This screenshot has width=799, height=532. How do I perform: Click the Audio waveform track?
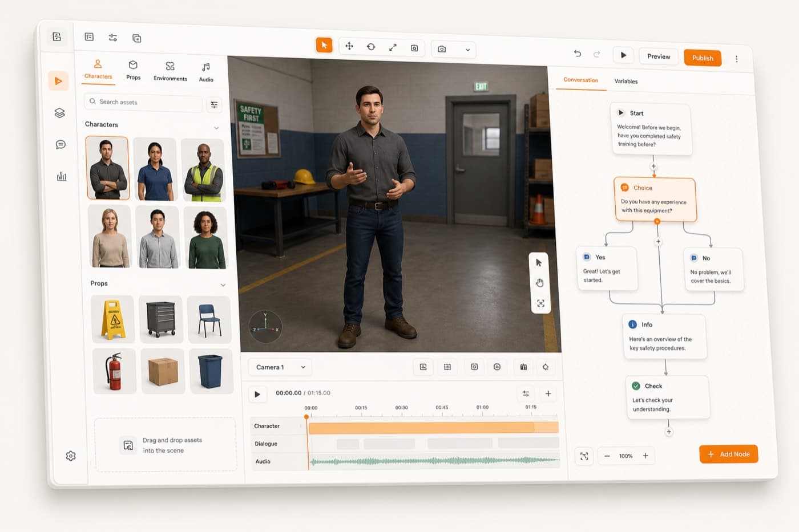[x=434, y=461]
